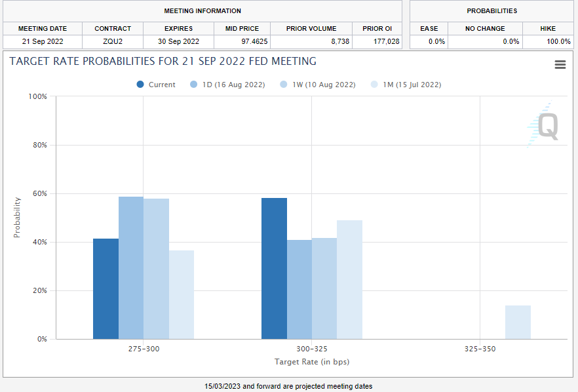Select the Current bar for 275-300

click(106, 288)
